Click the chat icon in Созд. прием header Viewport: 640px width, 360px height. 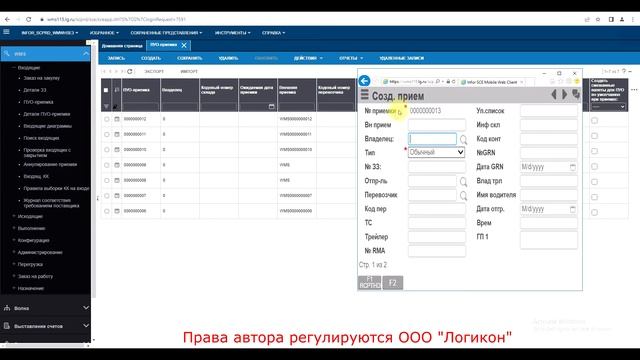pyautogui.click(x=576, y=94)
